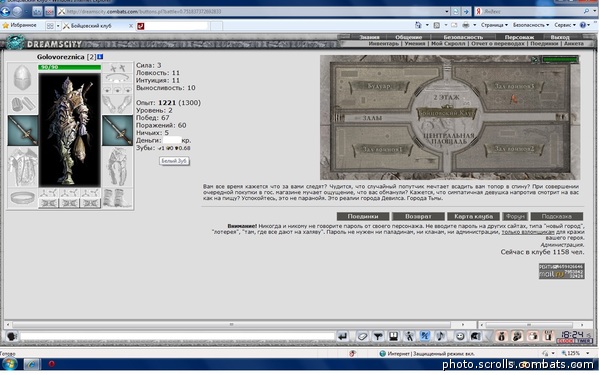Open the Персонаж top menu

pos(519,37)
